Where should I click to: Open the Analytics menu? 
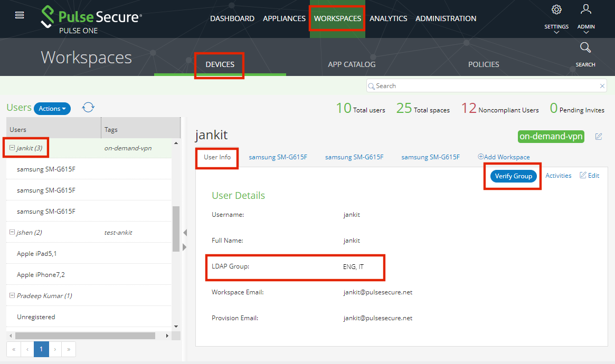pyautogui.click(x=389, y=18)
